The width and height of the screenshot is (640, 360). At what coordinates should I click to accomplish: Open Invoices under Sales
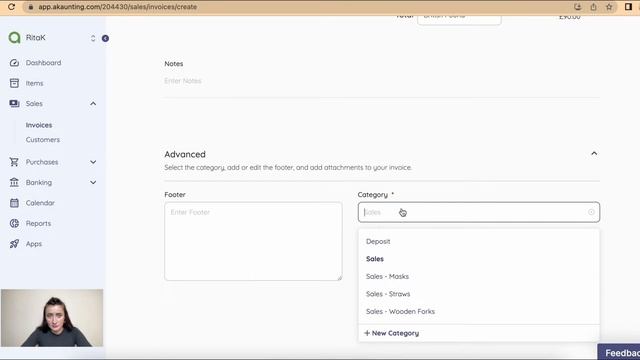point(39,125)
